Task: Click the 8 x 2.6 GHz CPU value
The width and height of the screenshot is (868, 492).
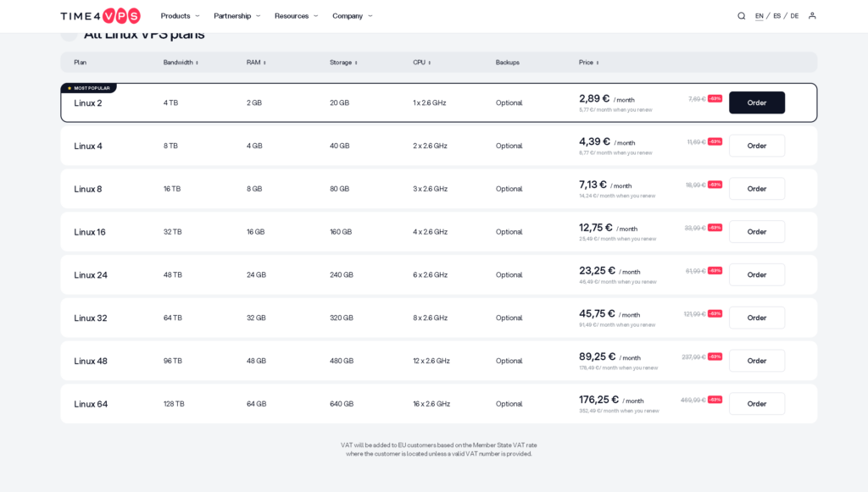Action: (430, 318)
